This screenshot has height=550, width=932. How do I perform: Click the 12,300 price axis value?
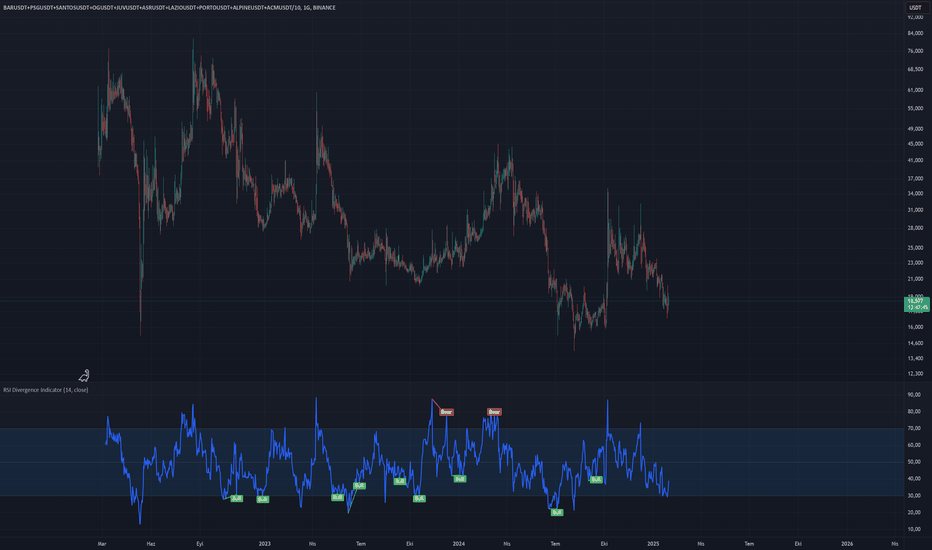(915, 374)
